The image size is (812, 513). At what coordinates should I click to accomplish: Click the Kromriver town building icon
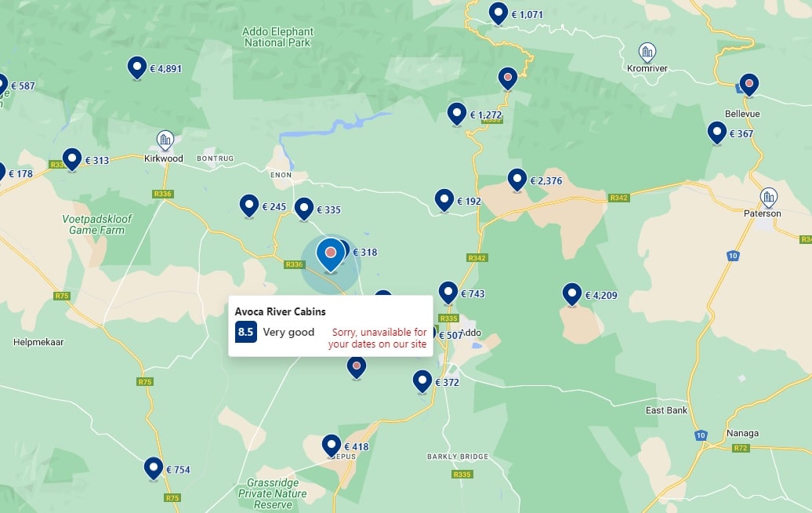pyautogui.click(x=646, y=53)
